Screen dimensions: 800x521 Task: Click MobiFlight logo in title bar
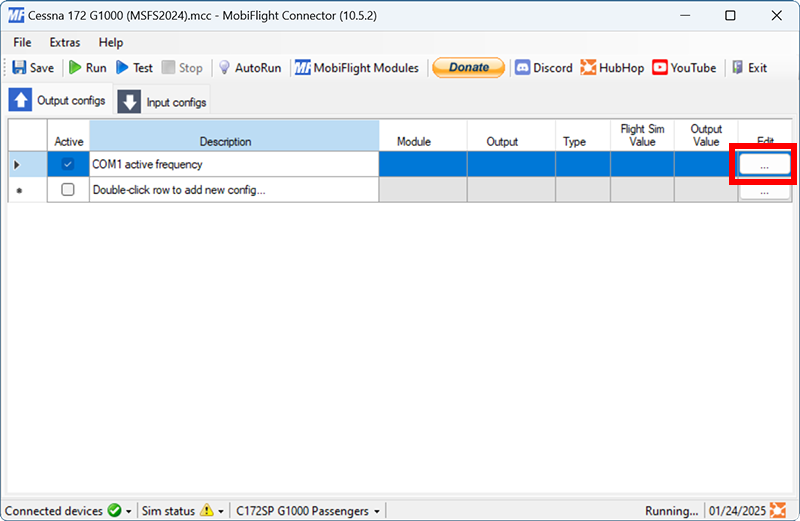[16, 15]
